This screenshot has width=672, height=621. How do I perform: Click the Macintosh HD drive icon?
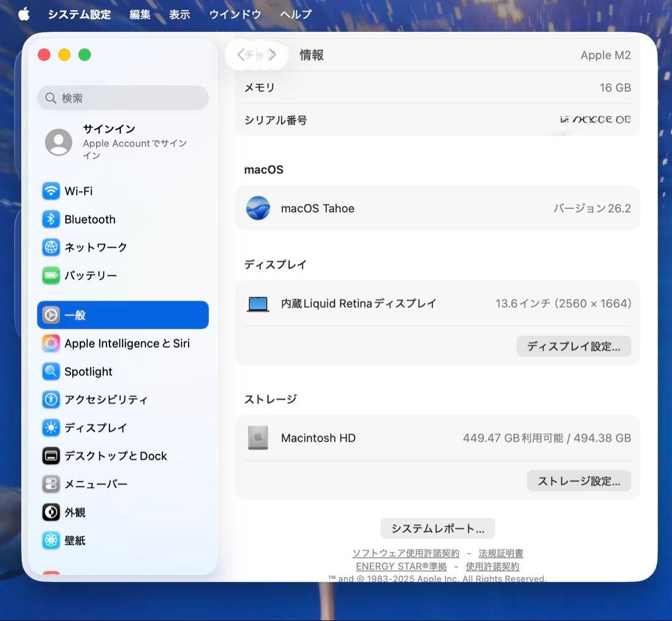[257, 437]
